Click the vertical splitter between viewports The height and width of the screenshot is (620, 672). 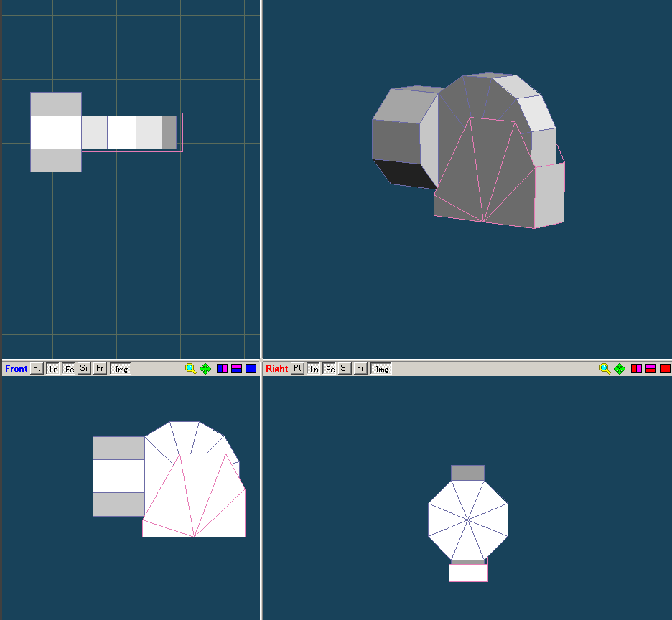pyautogui.click(x=261, y=215)
